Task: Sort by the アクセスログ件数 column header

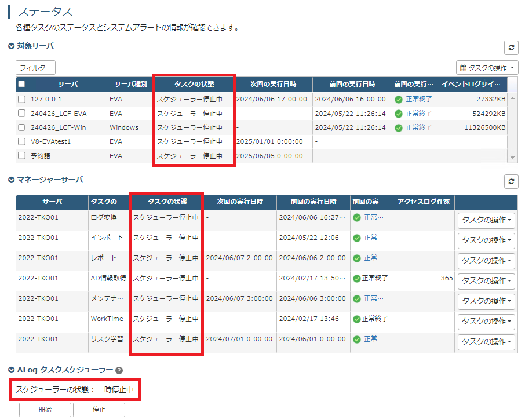Action: [423, 202]
